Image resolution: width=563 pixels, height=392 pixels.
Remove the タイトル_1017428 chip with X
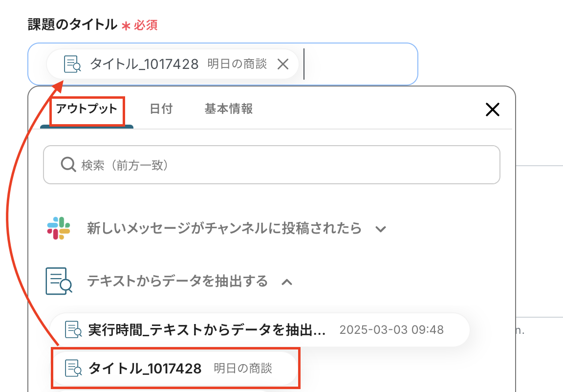point(283,64)
